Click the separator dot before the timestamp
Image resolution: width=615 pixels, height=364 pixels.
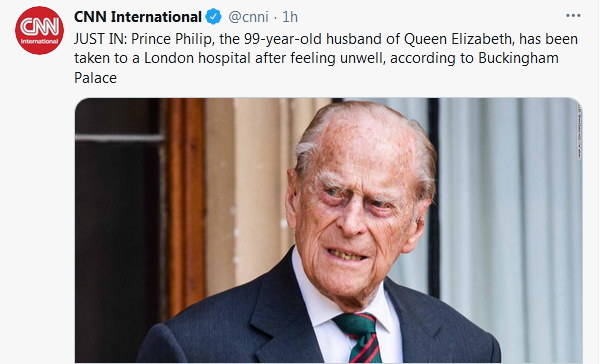[x=275, y=18]
